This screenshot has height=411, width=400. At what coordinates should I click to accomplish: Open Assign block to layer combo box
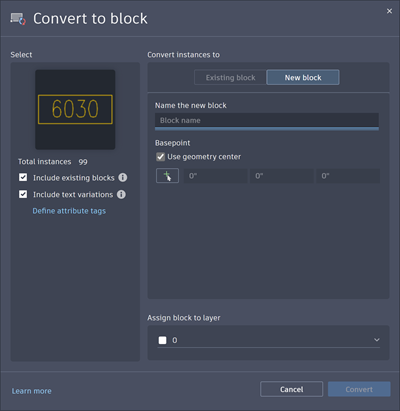[268, 340]
